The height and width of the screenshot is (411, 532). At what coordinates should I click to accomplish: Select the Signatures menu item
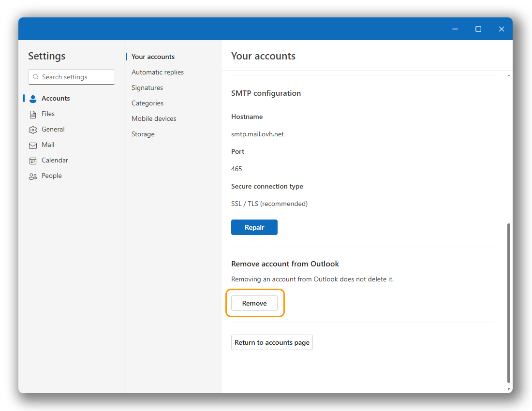(x=147, y=88)
